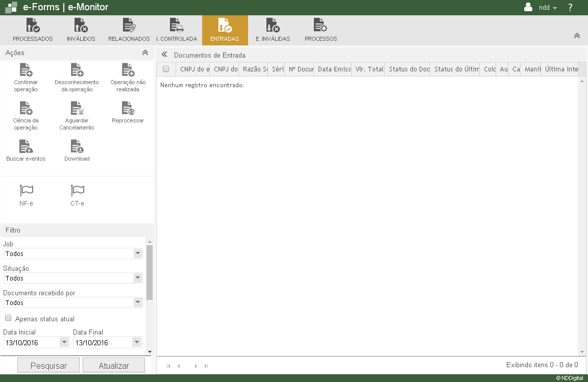
Task: Click the Atualizar button
Action: pyautogui.click(x=114, y=366)
